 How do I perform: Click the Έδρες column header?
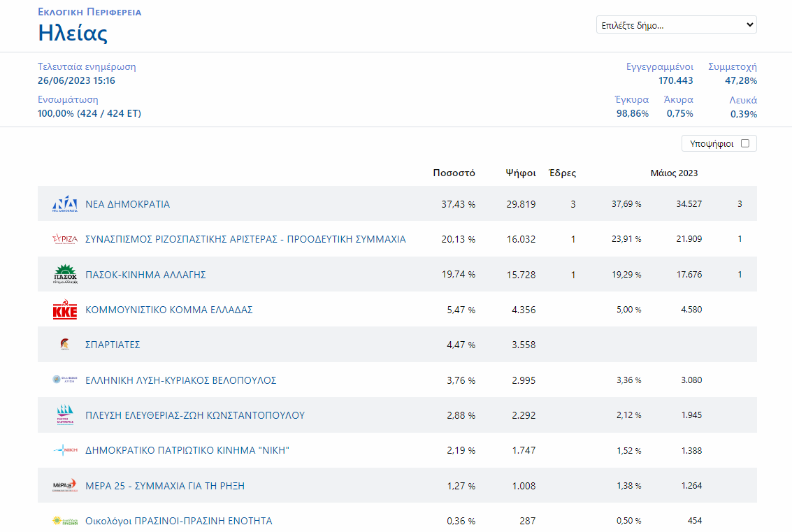tap(562, 173)
